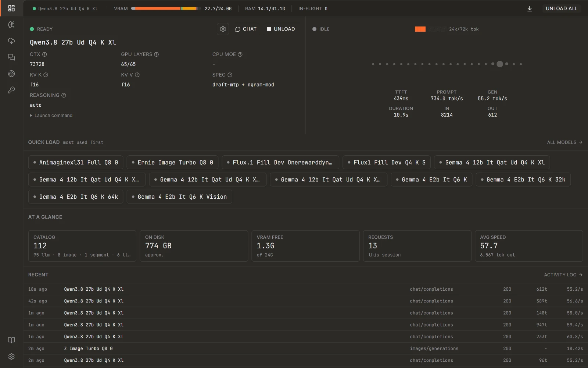Screen dimensions: 588x368
Task: Click KV V help icon
Action: (137, 75)
